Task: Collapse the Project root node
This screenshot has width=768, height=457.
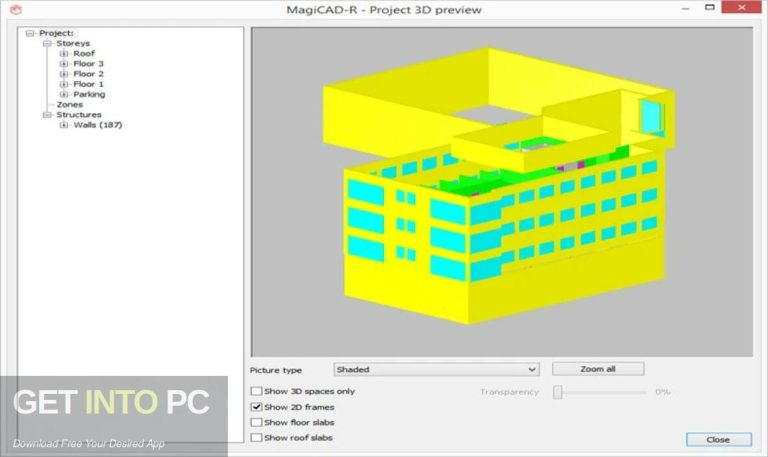Action: pyautogui.click(x=30, y=33)
